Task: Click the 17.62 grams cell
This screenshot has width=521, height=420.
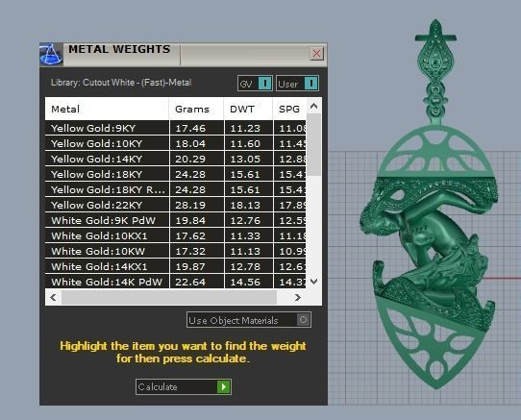Action: point(196,235)
